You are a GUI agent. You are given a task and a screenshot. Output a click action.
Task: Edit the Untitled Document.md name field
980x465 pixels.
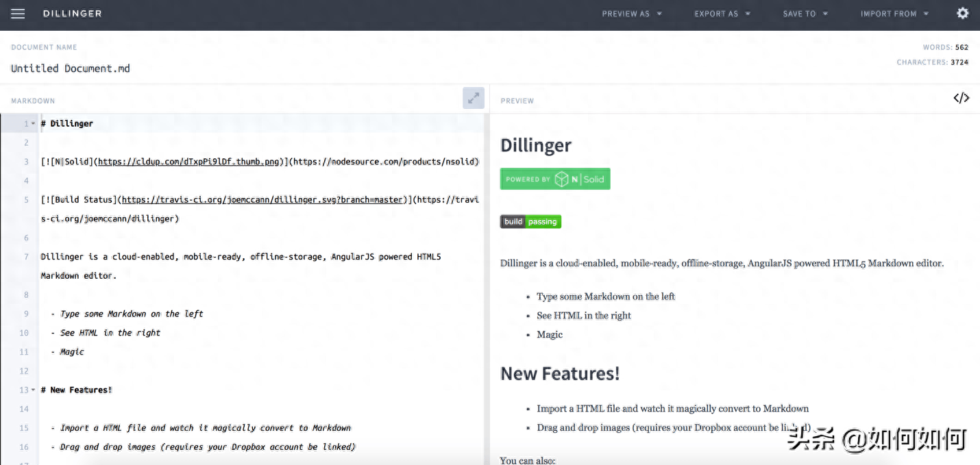71,68
